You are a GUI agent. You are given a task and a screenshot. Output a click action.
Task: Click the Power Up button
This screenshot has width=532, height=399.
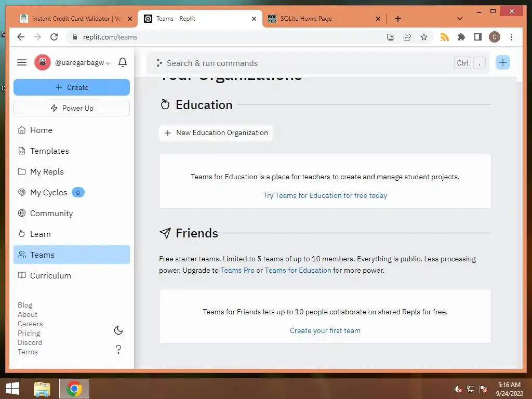pyautogui.click(x=72, y=108)
